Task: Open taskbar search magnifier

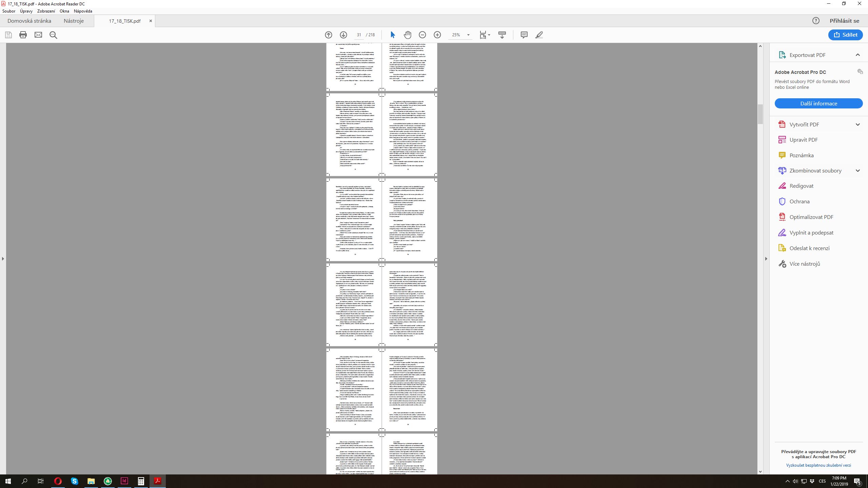Action: (24, 481)
